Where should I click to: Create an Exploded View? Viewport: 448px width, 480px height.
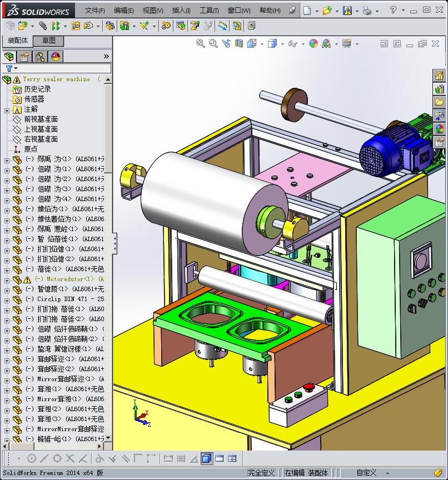point(195,26)
